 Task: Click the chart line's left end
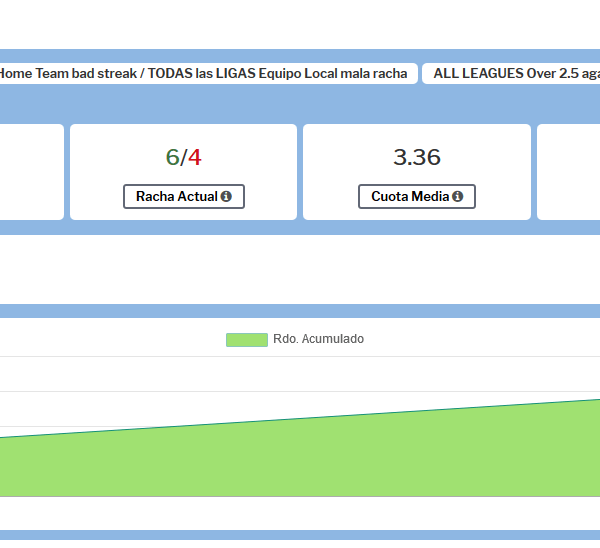coord(3,437)
